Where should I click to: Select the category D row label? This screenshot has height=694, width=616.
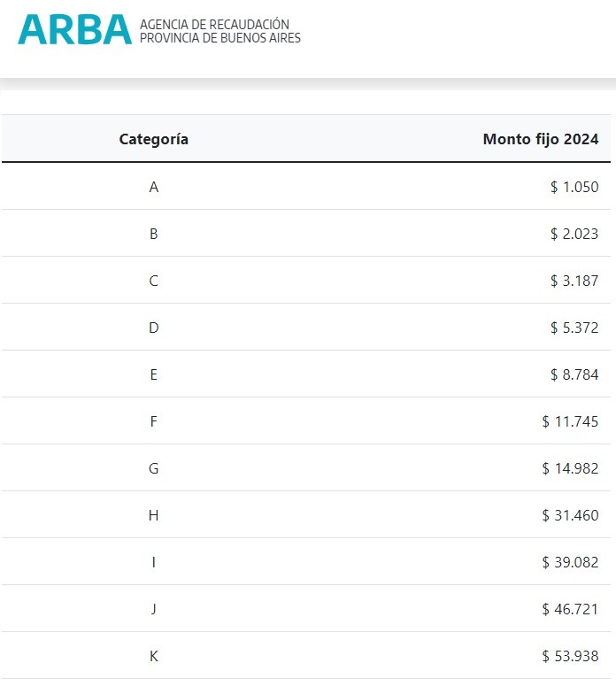click(x=154, y=328)
